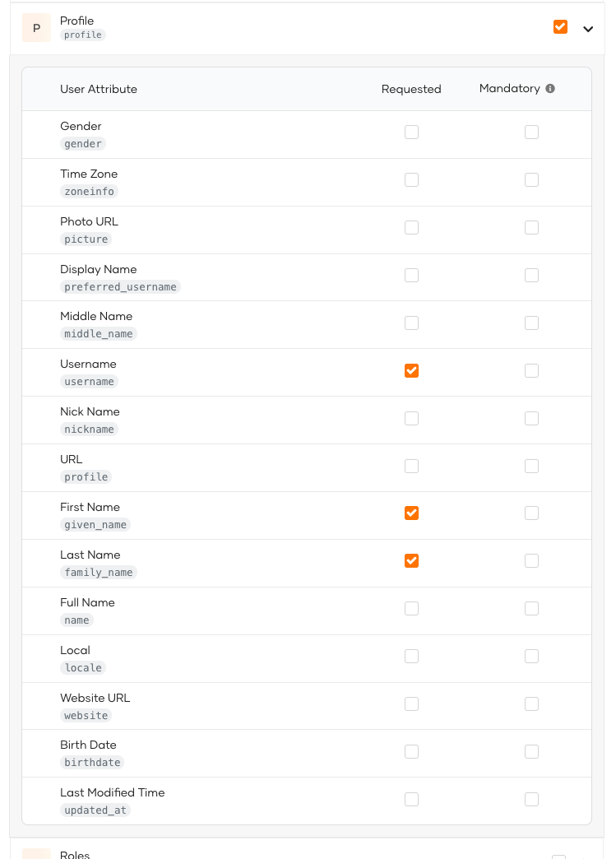Enable Requested for Gender
The width and height of the screenshot is (616, 859).
(411, 132)
